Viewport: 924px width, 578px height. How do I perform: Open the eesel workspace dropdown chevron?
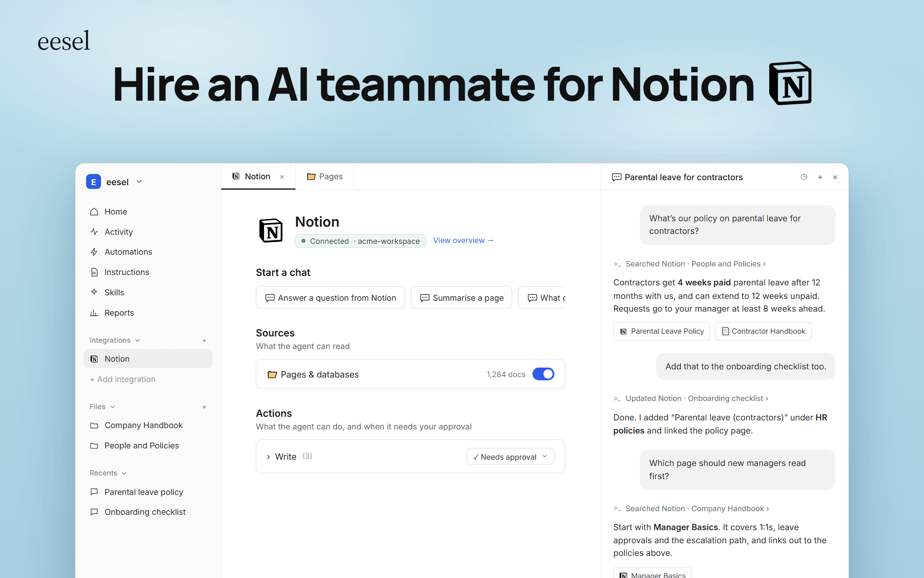139,182
